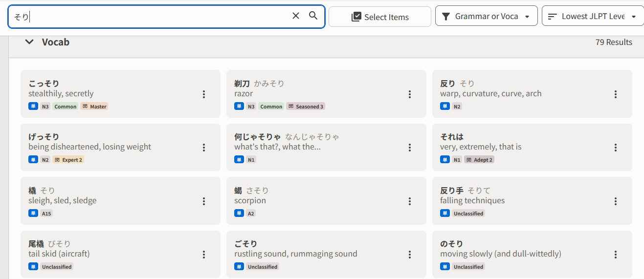Open the Lowest JLPT Level sort dropdown

[x=593, y=16]
